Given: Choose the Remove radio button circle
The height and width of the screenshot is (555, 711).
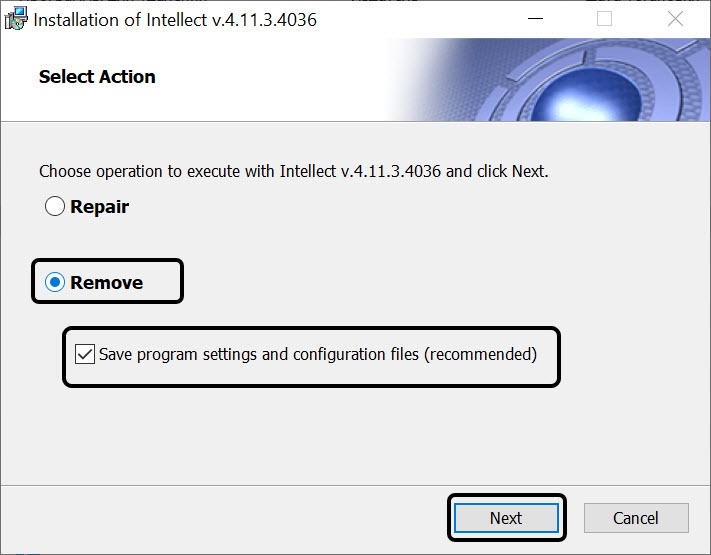Looking at the screenshot, I should [55, 283].
